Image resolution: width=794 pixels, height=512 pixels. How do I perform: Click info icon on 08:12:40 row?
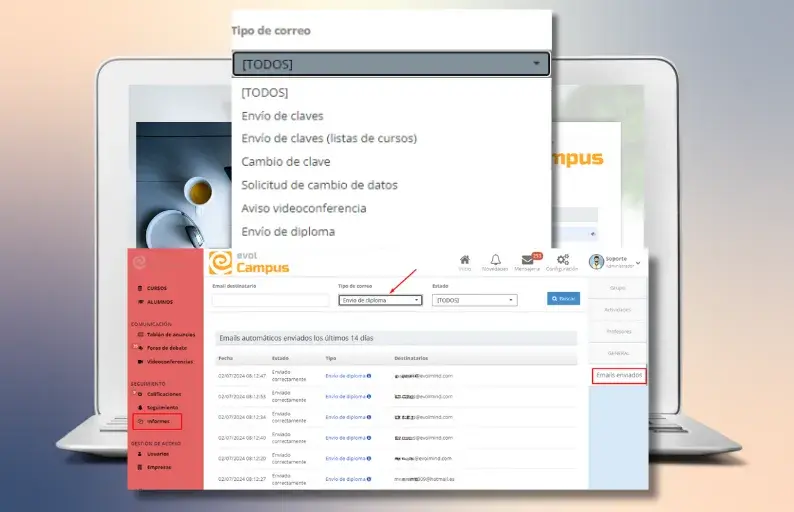pyautogui.click(x=369, y=438)
